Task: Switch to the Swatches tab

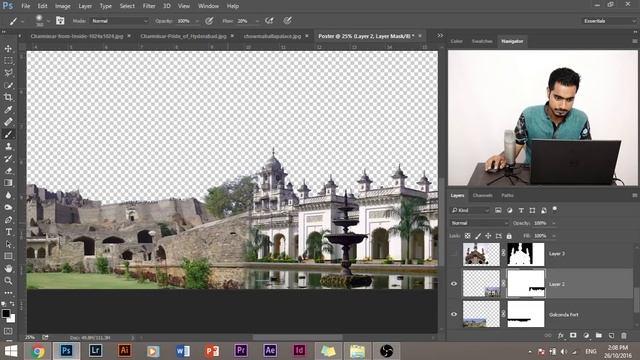Action: [x=482, y=41]
